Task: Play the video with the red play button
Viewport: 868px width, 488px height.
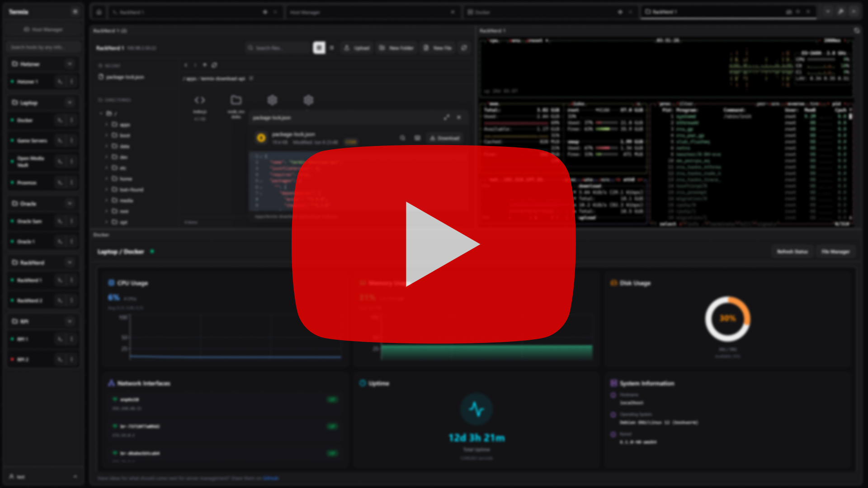Action: click(x=434, y=244)
